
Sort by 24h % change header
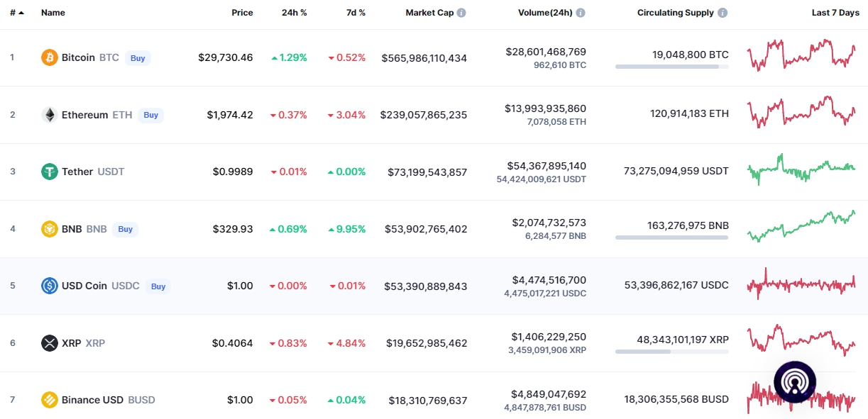pos(295,13)
